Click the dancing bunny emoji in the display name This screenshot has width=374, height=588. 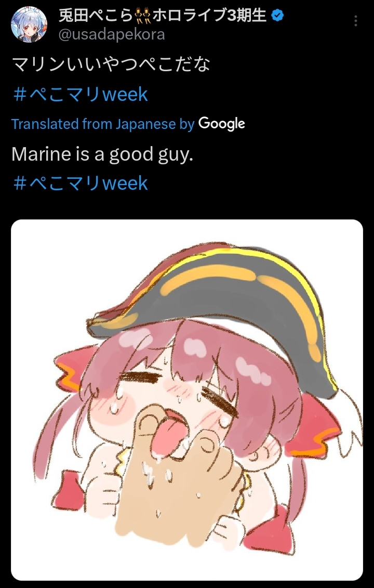tap(143, 16)
